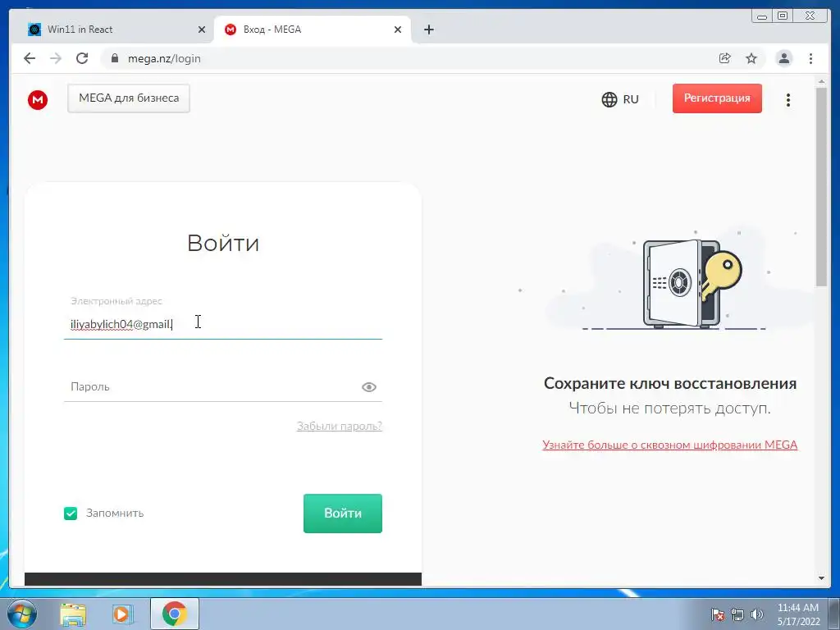The image size is (840, 630).
Task: Click the red Регистрация button
Action: point(717,98)
